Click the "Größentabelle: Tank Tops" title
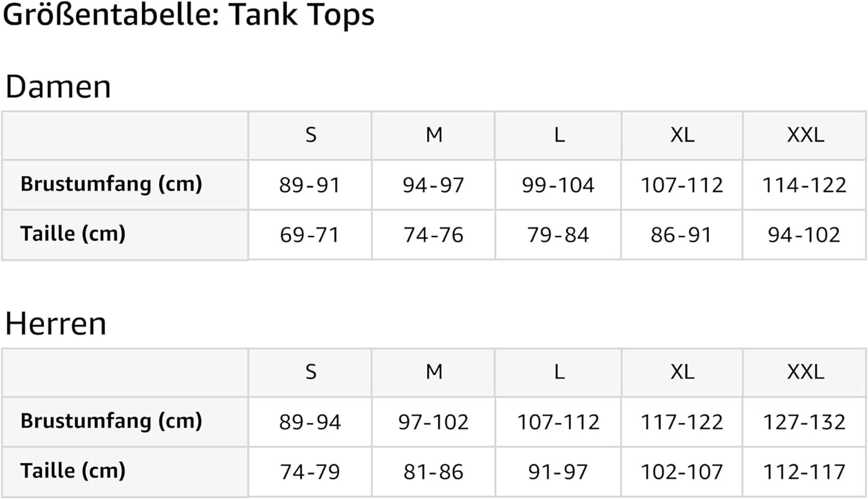 pos(189,14)
